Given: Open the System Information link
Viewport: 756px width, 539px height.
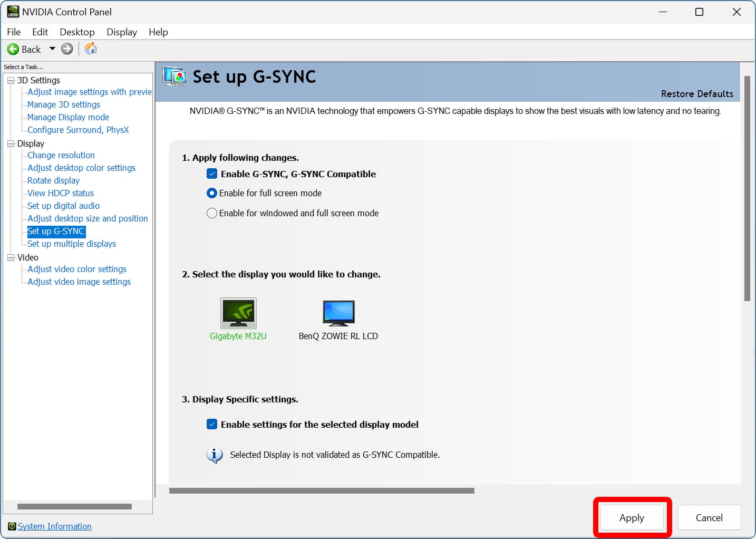Looking at the screenshot, I should pyautogui.click(x=55, y=526).
